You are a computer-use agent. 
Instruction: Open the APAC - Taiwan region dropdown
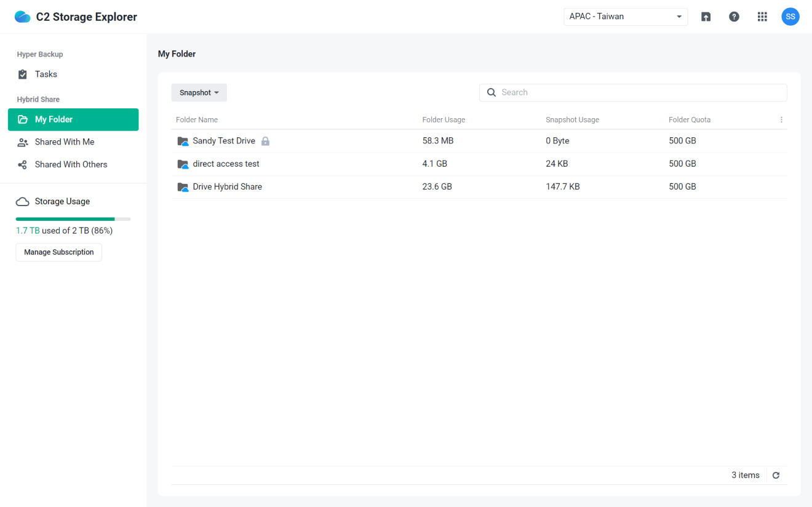tap(625, 17)
